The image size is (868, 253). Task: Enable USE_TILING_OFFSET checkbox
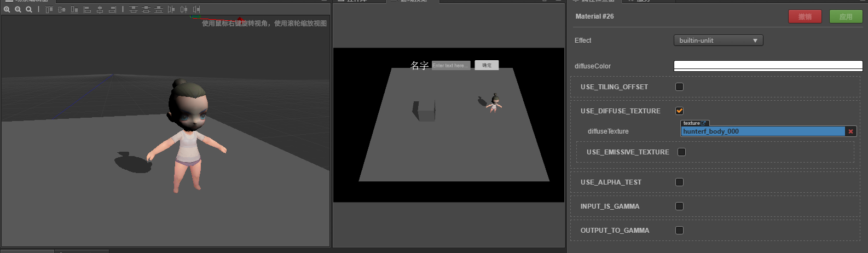point(679,87)
